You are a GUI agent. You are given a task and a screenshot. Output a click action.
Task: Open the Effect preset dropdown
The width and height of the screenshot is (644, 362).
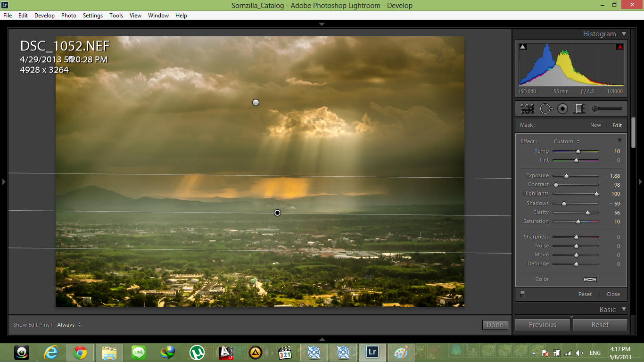(567, 141)
